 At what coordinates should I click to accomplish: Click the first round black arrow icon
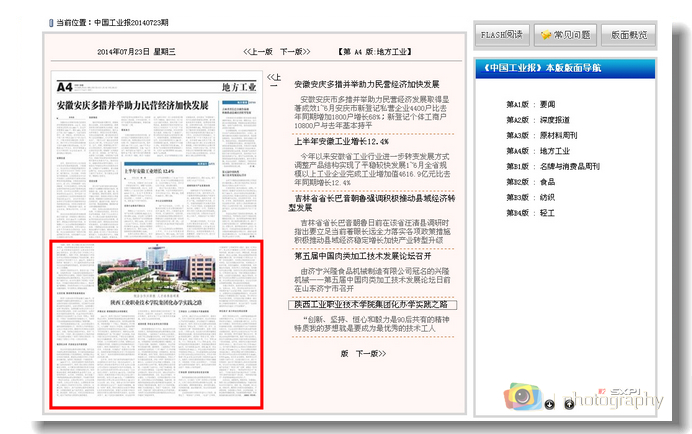pos(550,404)
